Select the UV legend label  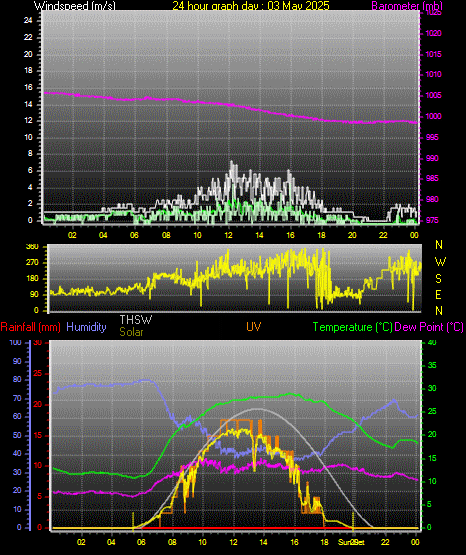click(254, 327)
